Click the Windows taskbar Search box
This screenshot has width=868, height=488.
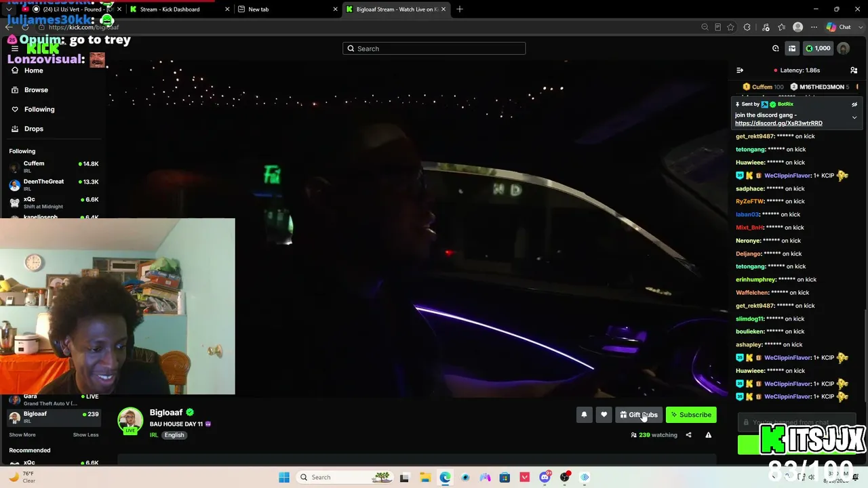tap(346, 477)
